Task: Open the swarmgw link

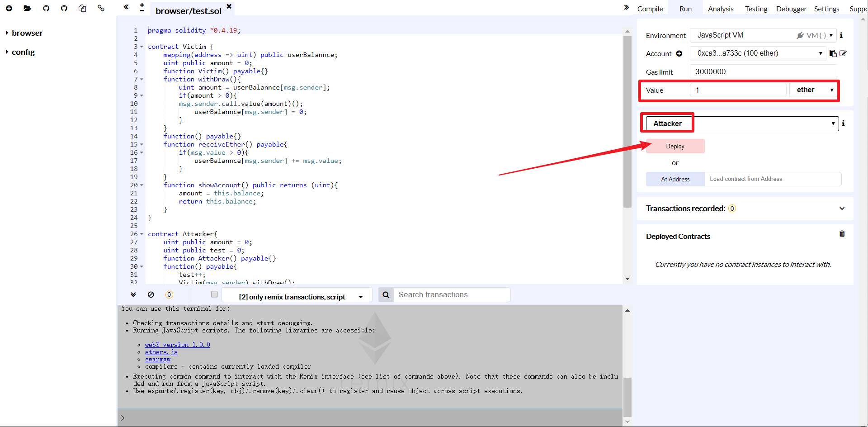Action: coord(157,359)
